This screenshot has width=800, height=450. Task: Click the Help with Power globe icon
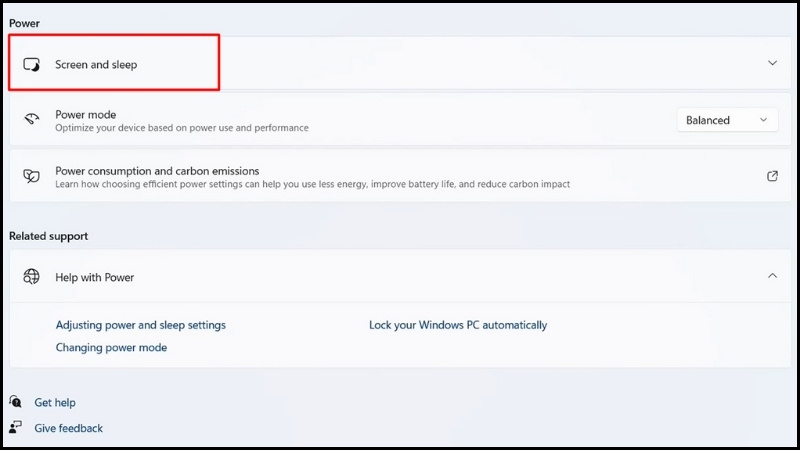32,277
